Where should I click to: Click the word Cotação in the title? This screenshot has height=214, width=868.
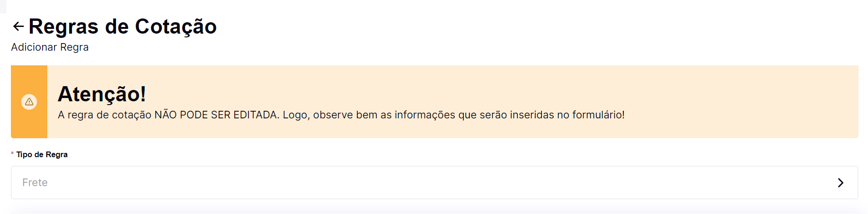(x=176, y=27)
